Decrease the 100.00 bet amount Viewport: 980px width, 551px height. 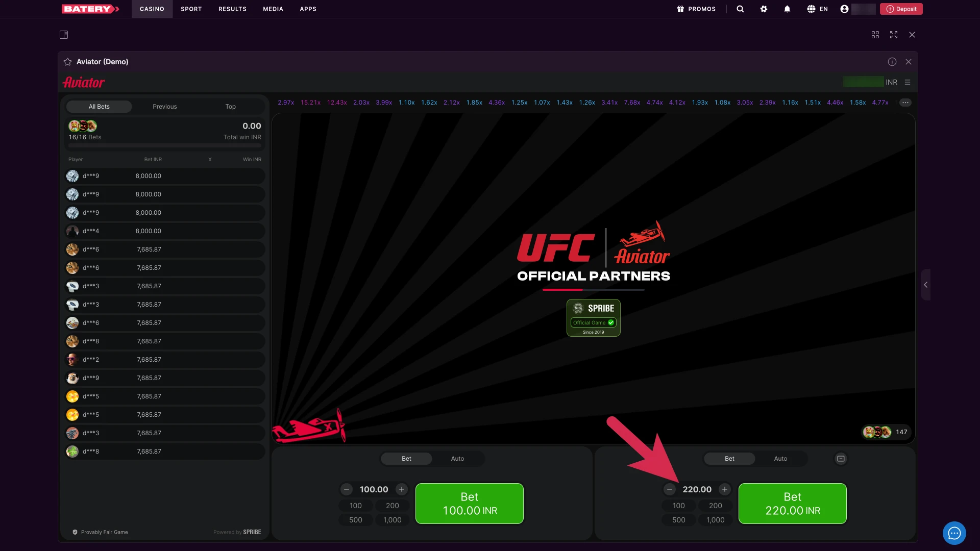[347, 489]
